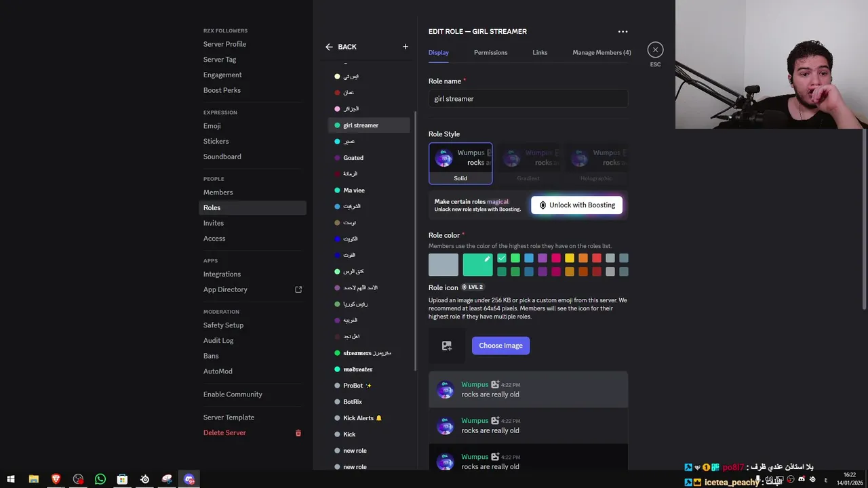The width and height of the screenshot is (868, 488).
Task: Open the Links tab
Action: pos(540,52)
